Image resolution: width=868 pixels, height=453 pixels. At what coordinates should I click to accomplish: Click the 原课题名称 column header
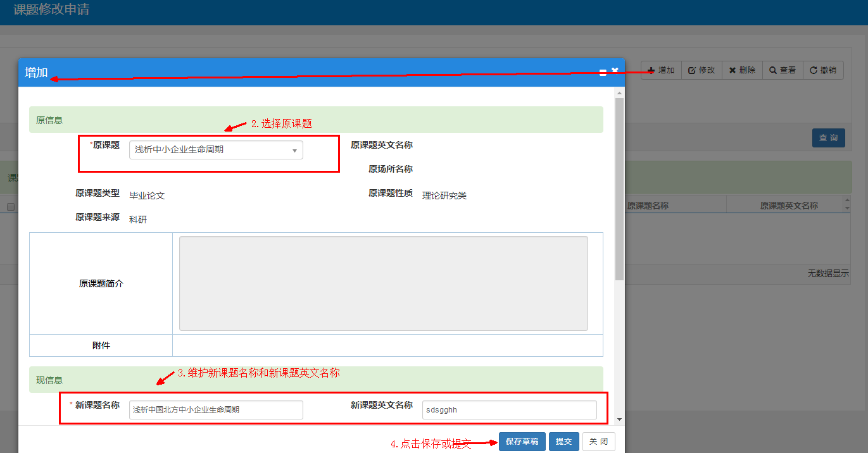[x=648, y=206]
